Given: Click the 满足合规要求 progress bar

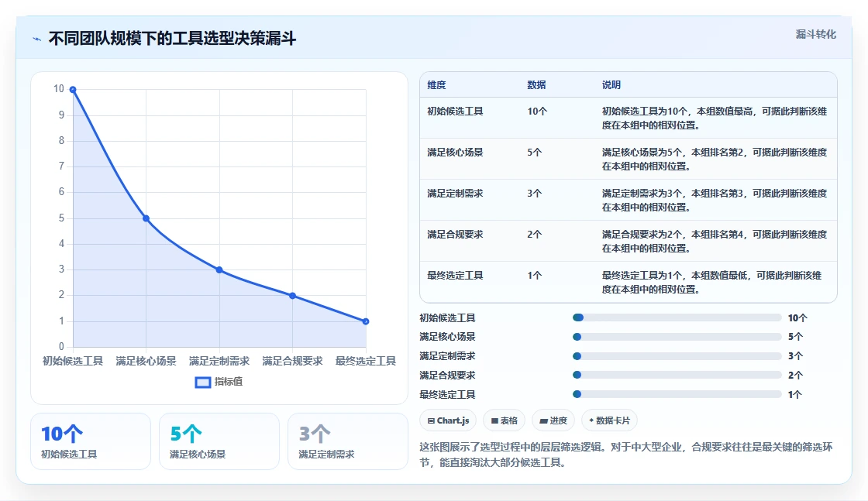Looking at the screenshot, I should click(x=677, y=375).
